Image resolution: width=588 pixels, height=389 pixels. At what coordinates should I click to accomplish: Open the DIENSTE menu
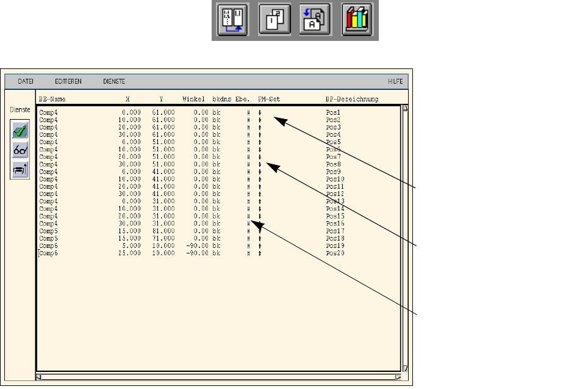[114, 81]
